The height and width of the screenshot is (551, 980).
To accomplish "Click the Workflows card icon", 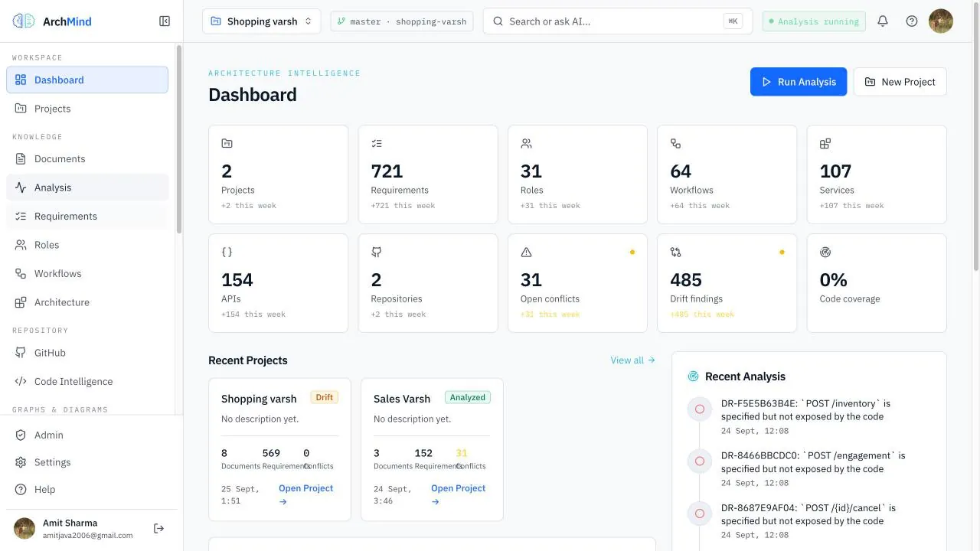I will click(x=675, y=143).
